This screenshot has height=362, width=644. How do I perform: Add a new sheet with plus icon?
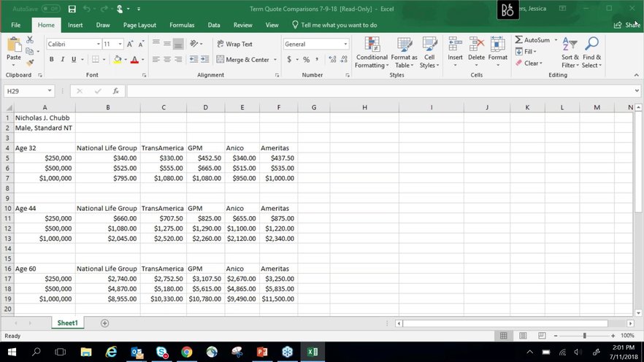coord(104,323)
